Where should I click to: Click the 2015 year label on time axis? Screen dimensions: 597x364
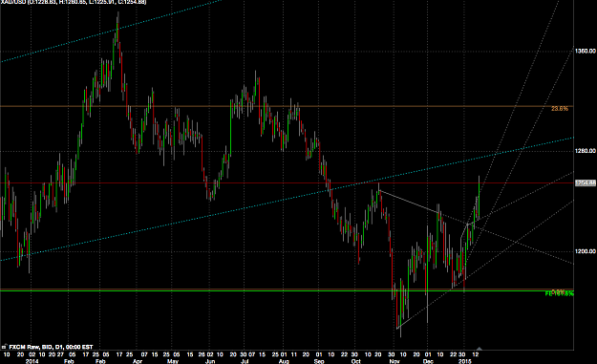pos(465,361)
